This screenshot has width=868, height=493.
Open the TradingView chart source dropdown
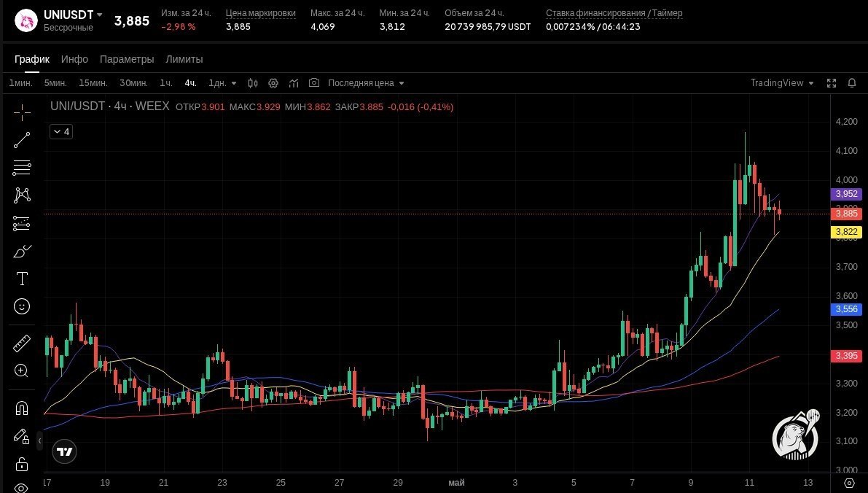[782, 83]
